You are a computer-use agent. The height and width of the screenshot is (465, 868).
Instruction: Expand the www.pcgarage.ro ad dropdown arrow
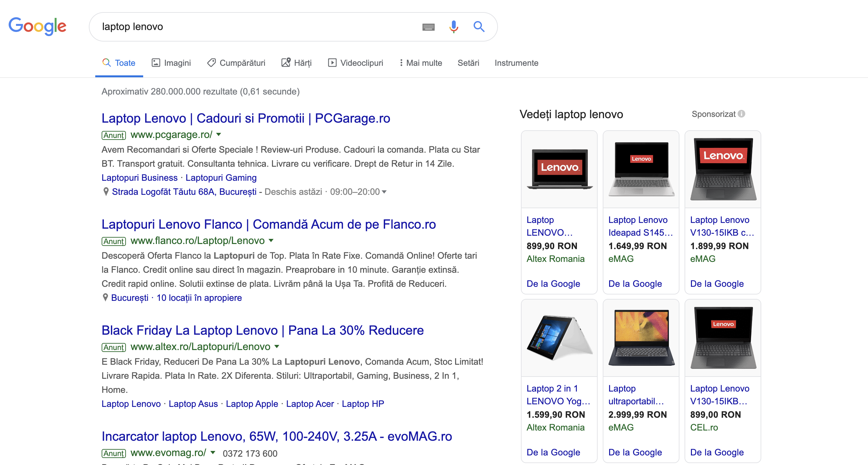pos(219,135)
